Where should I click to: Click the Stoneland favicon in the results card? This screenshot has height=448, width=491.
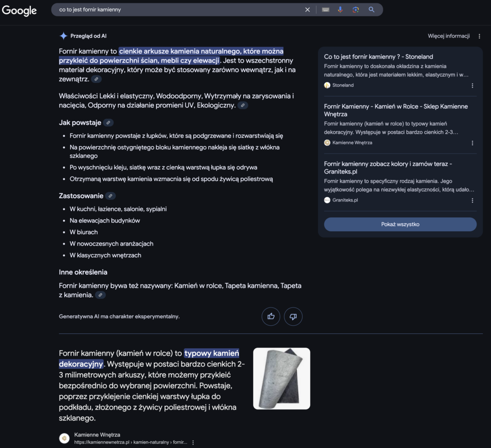pyautogui.click(x=328, y=85)
